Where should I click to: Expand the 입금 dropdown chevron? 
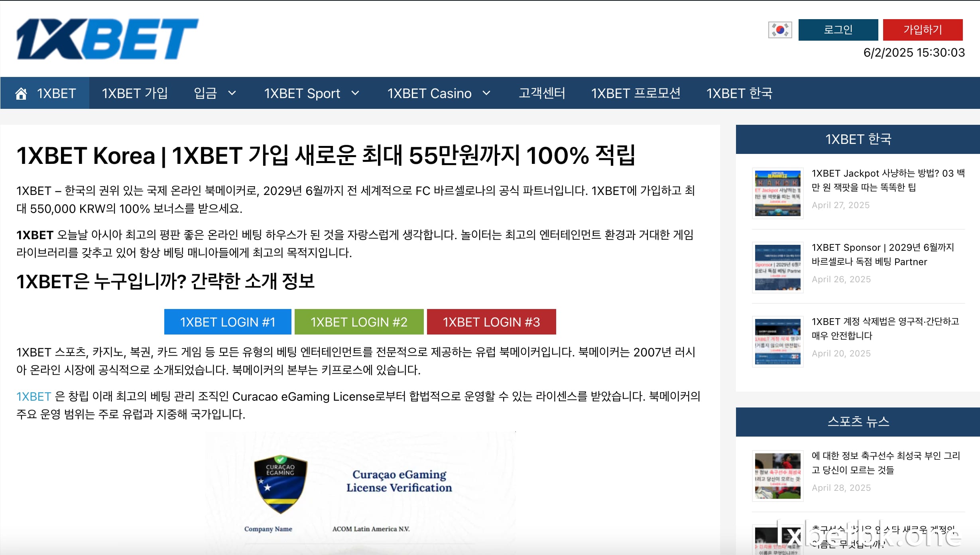click(x=232, y=93)
